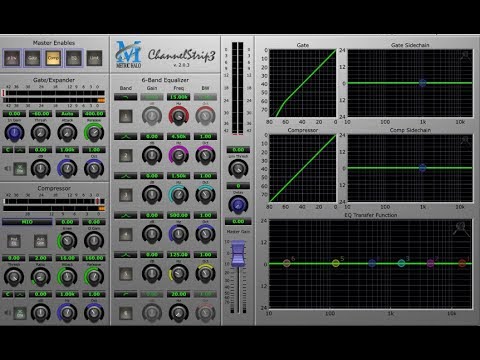Open band 6 filter type selector

click(125, 294)
